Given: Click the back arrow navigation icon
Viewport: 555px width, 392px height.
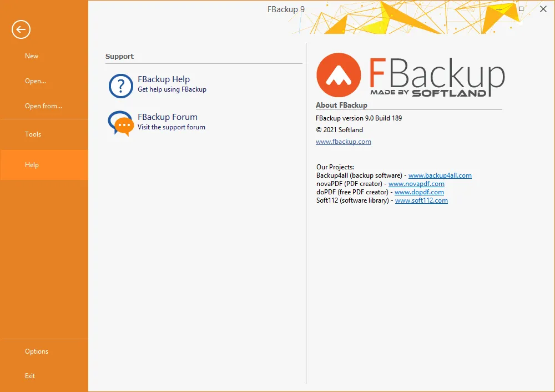Looking at the screenshot, I should click(21, 29).
